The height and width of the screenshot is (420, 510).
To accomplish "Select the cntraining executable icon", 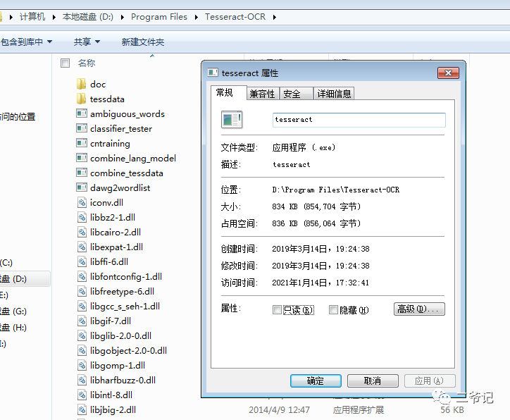I will coord(82,143).
